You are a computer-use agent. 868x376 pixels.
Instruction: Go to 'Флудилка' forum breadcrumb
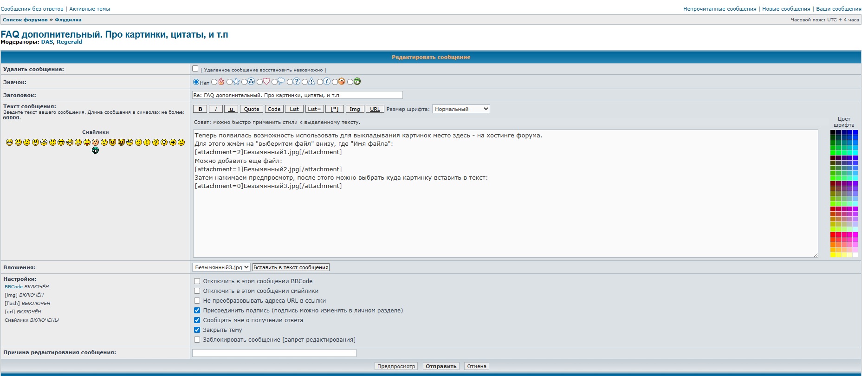tap(68, 20)
